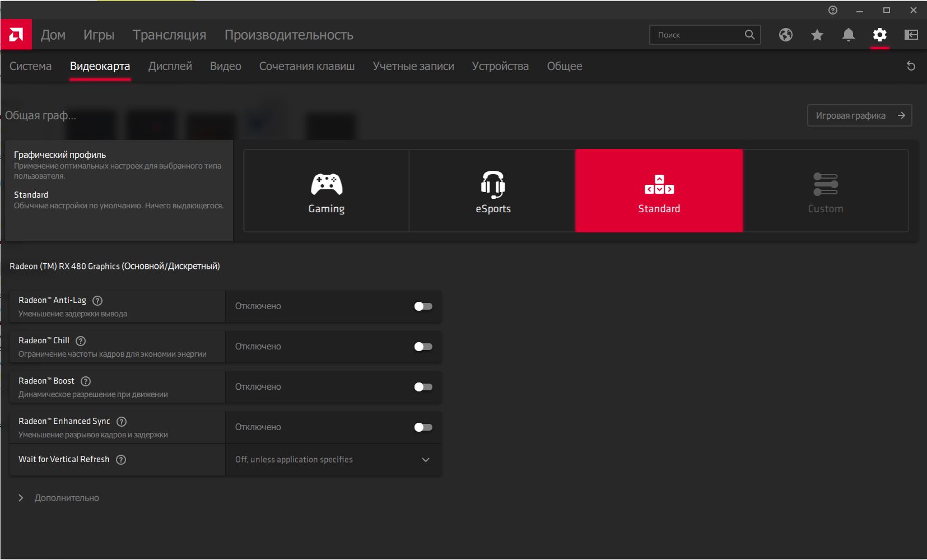The width and height of the screenshot is (927, 560).
Task: Show help for Wait for Vertical Refresh
Action: [121, 460]
